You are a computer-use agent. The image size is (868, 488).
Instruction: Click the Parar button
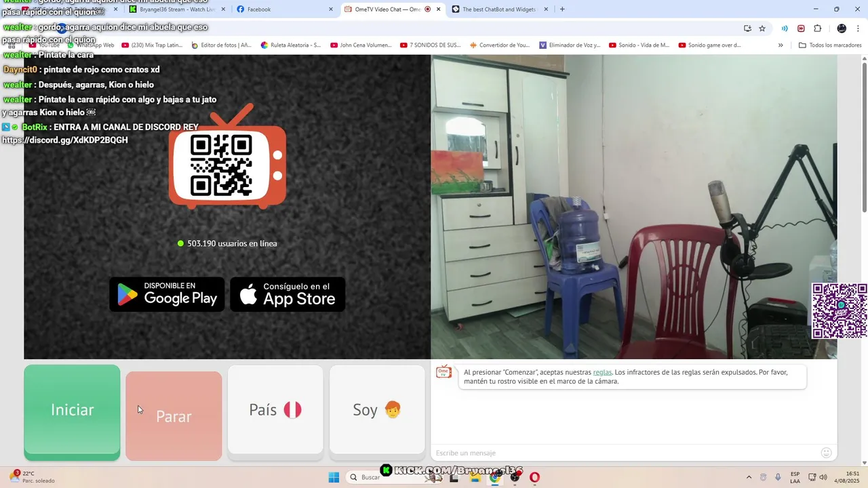point(174,415)
